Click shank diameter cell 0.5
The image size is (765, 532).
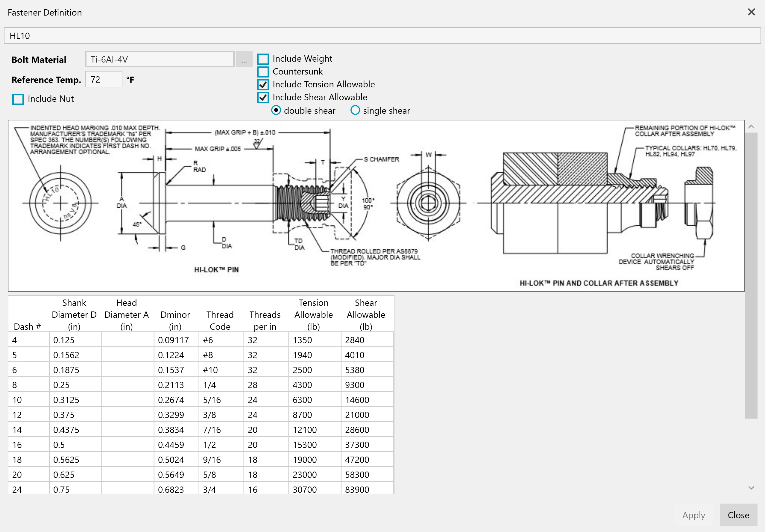click(75, 445)
